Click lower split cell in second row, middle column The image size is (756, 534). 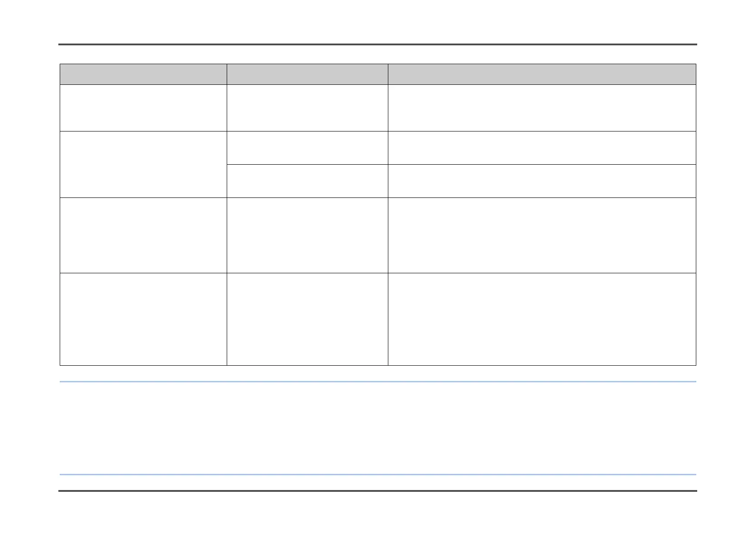point(307,181)
